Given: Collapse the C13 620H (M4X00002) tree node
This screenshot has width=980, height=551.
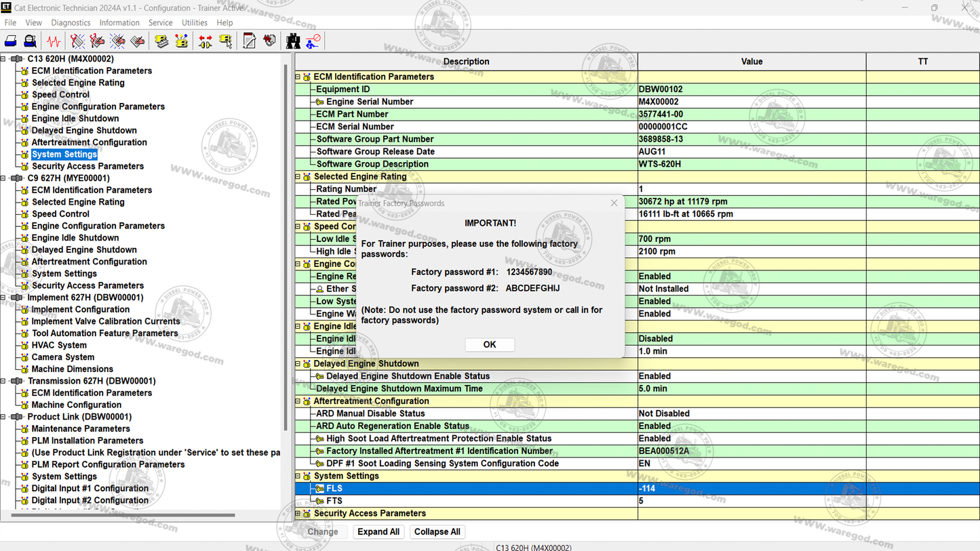Looking at the screenshot, I should pos(3,59).
